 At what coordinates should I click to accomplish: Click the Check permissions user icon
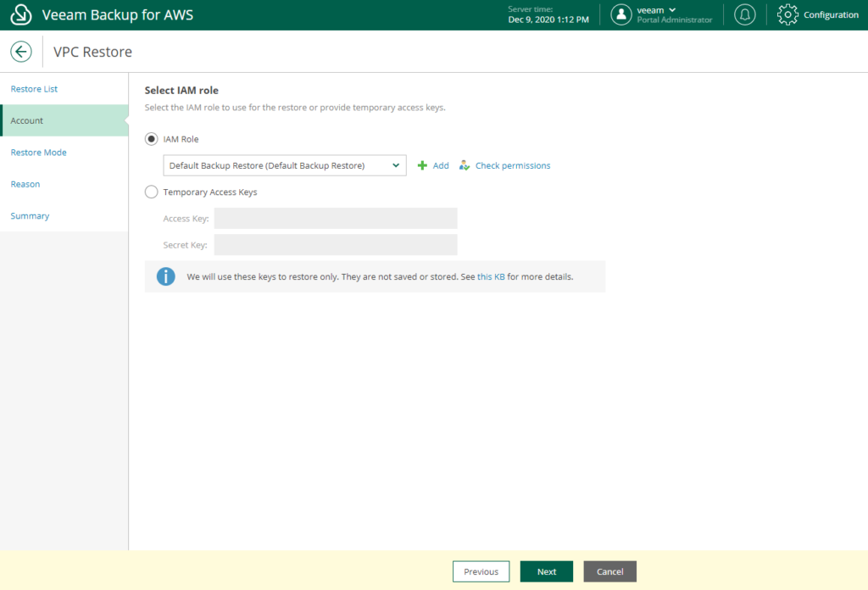[465, 165]
